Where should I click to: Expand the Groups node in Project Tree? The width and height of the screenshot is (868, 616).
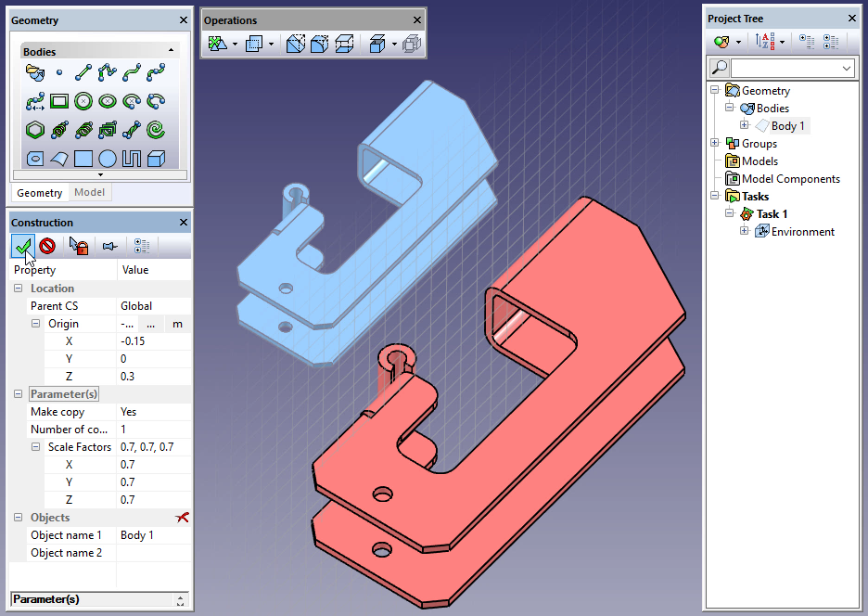[714, 144]
